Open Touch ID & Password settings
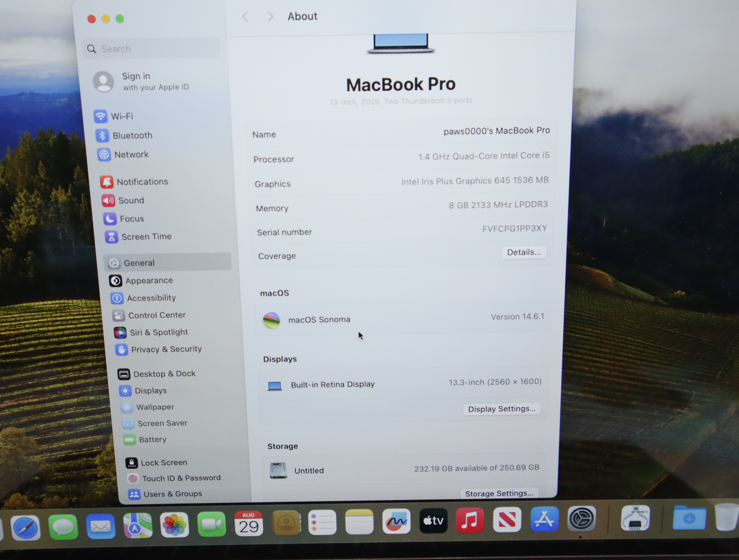This screenshot has width=739, height=560. click(181, 478)
